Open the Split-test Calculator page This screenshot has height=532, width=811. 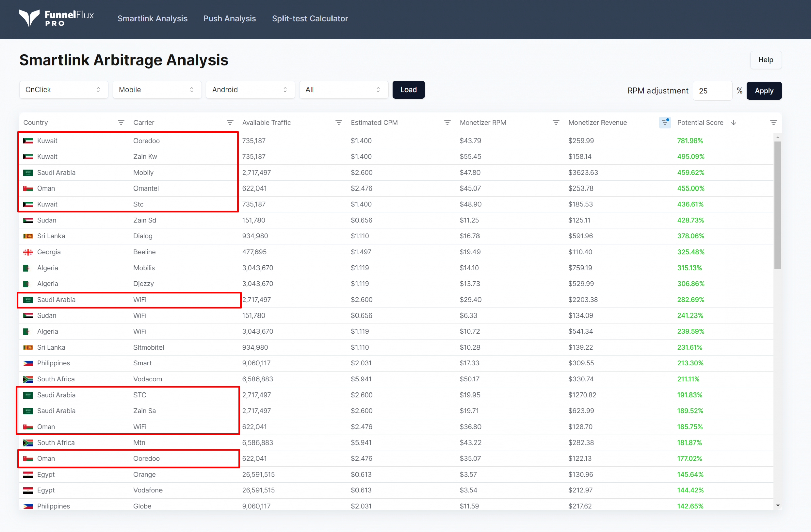tap(310, 18)
